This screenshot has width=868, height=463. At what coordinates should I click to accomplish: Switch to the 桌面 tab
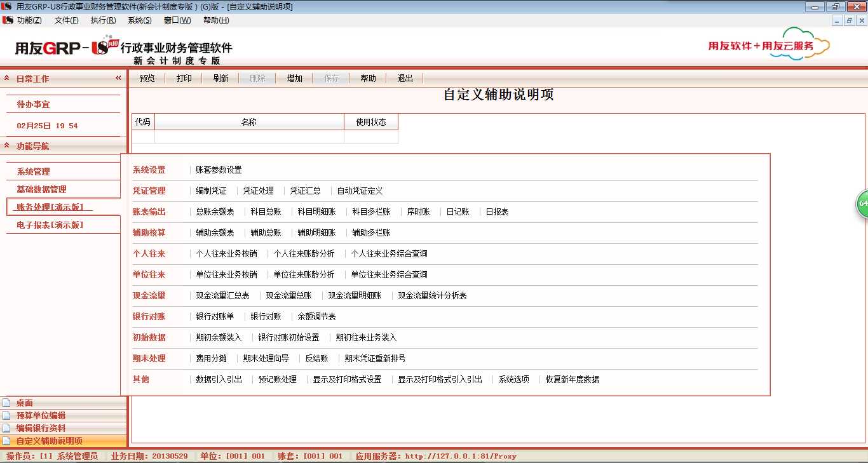click(x=64, y=403)
